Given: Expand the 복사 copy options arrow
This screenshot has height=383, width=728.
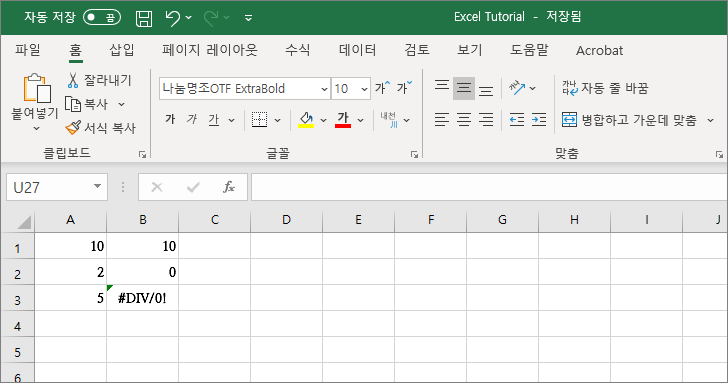Looking at the screenshot, I should [x=122, y=104].
